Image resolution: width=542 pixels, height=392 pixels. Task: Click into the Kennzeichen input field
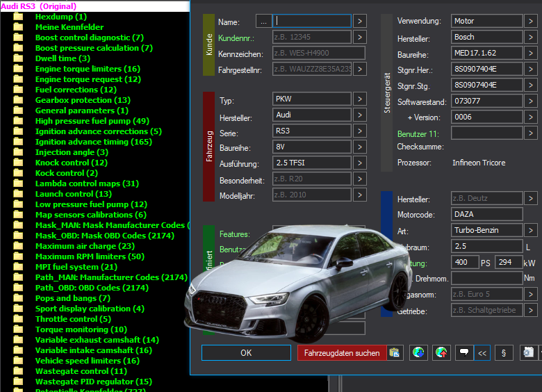319,53
